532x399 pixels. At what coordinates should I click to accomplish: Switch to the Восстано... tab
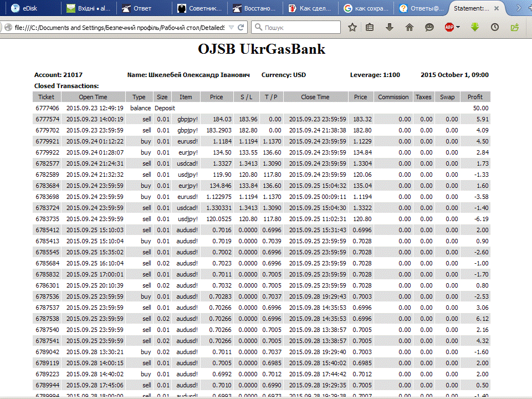(x=255, y=8)
